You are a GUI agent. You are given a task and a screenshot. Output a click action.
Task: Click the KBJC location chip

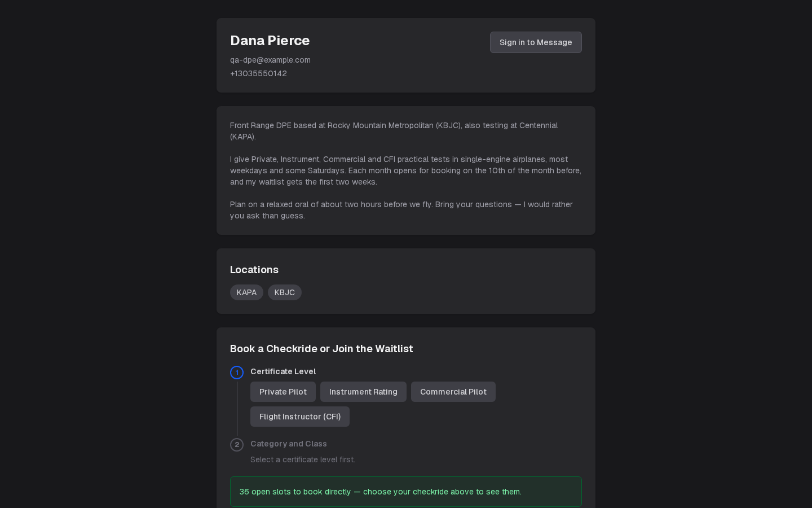(x=285, y=292)
